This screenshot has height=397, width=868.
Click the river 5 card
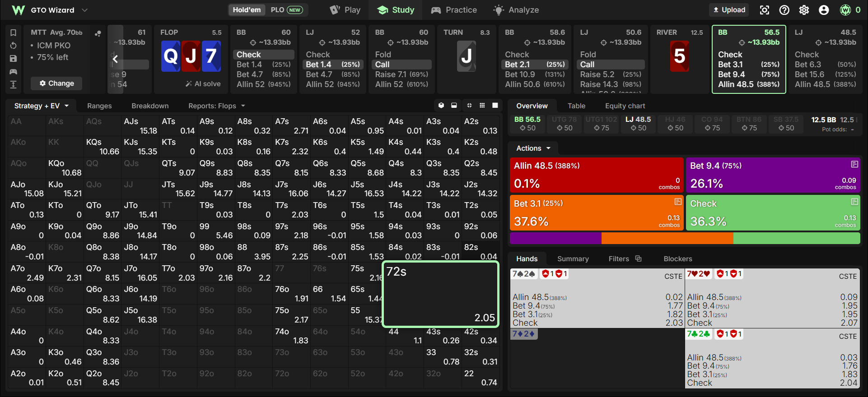[x=679, y=56]
